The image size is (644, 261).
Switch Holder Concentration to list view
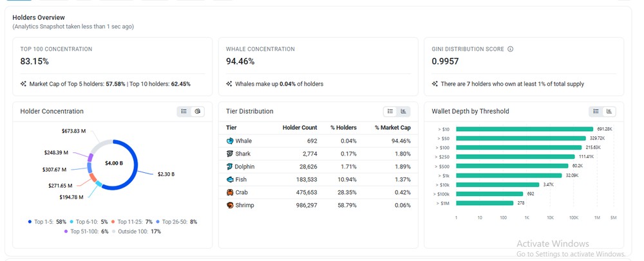[x=184, y=111]
